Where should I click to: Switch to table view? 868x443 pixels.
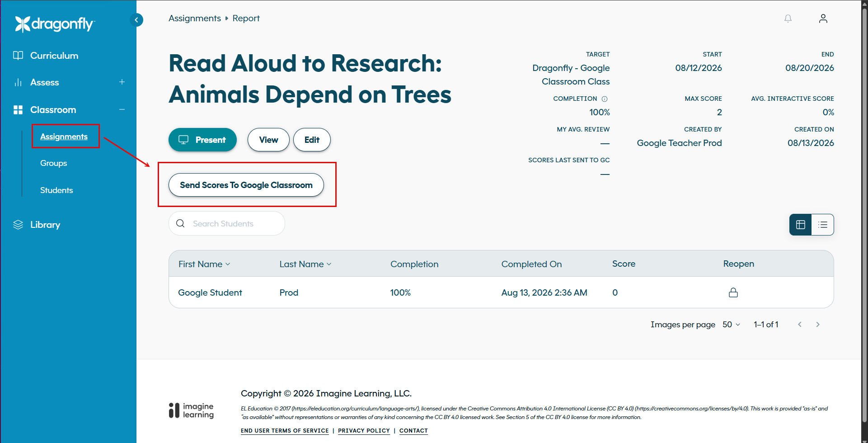coord(801,225)
